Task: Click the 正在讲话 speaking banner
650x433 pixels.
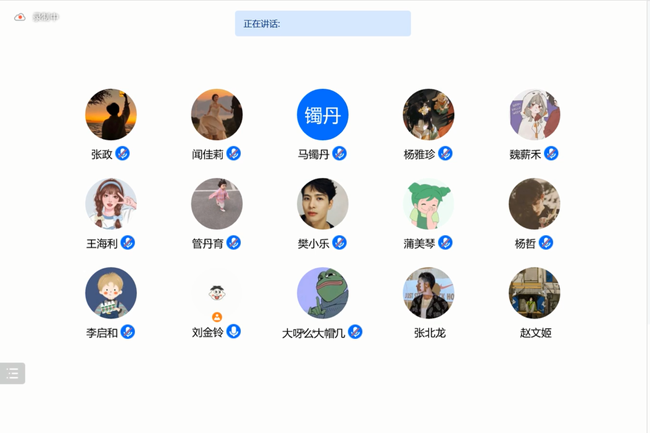Action: (x=323, y=24)
